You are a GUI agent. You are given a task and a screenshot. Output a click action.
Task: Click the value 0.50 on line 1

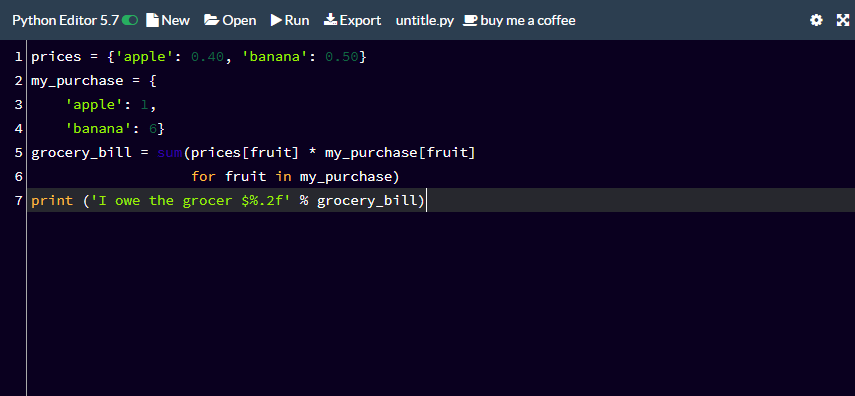point(341,57)
